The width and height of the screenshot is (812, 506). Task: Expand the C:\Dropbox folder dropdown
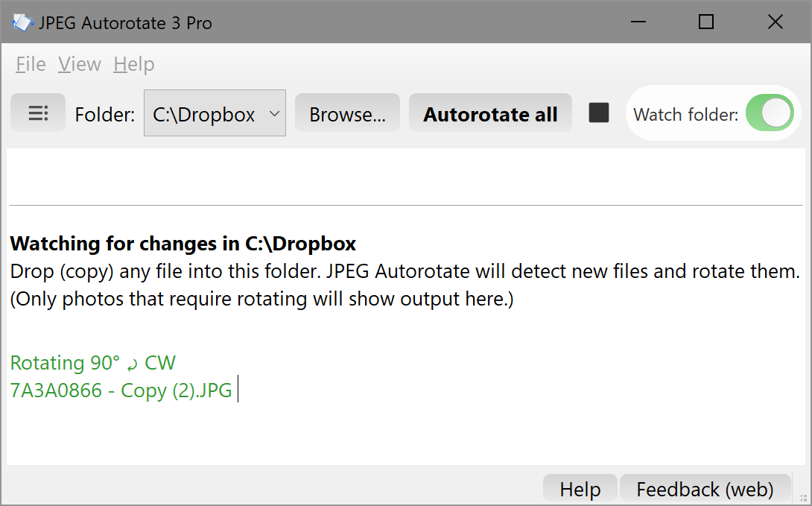215,113
